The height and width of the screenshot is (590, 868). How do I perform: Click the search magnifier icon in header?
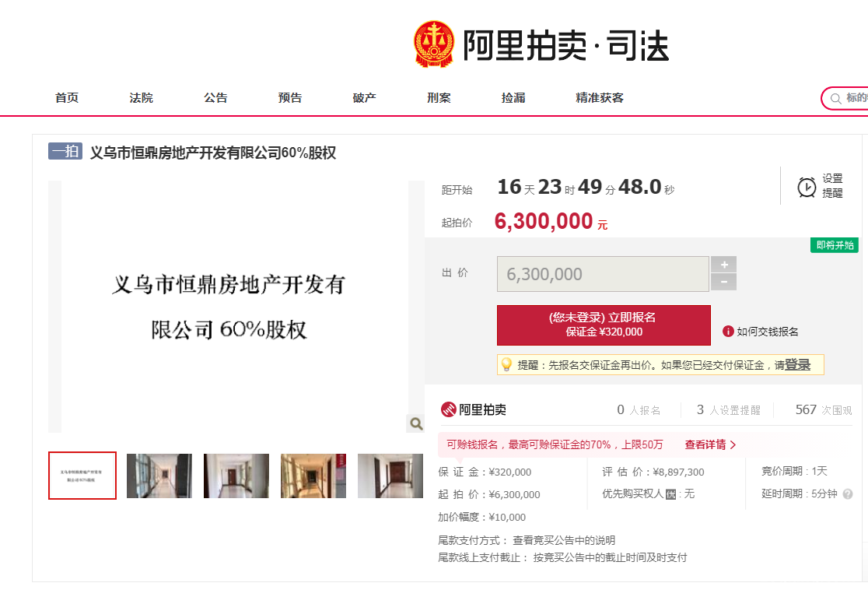[x=835, y=99]
